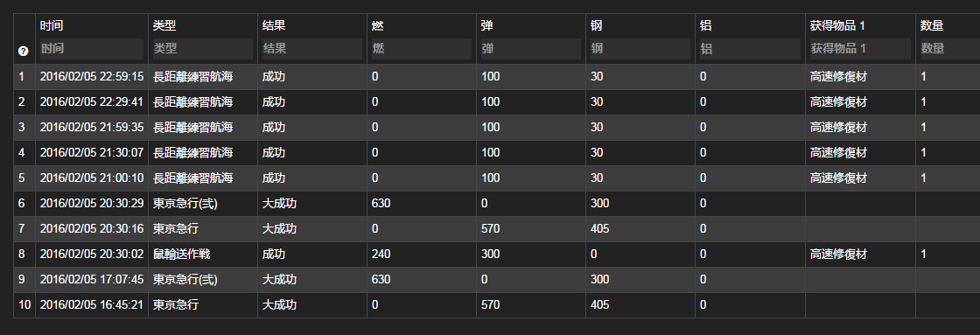Click the 弹 filter input field
Image resolution: width=980 pixels, height=335 pixels.
pyautogui.click(x=530, y=49)
